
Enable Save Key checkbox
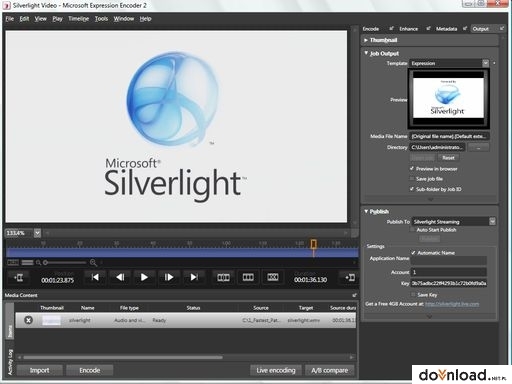413,295
